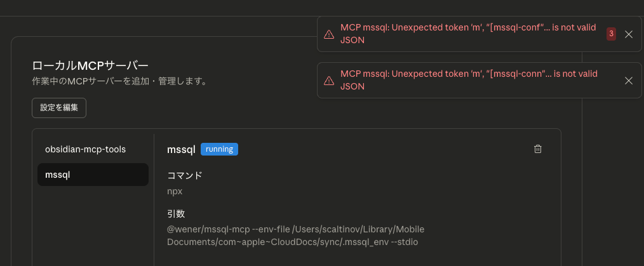Click the warning icon on the mssql-conn error
The height and width of the screenshot is (266, 644).
[329, 81]
